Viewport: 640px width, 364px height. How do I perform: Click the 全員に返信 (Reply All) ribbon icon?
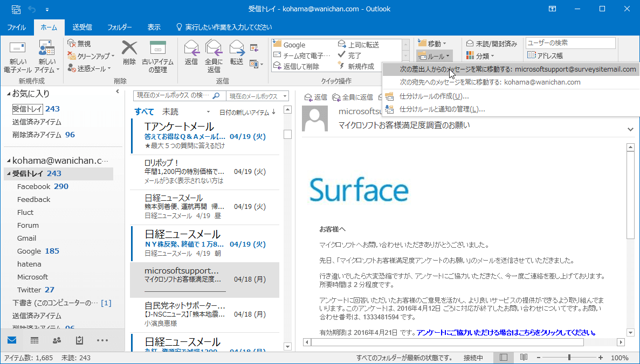pos(214,49)
